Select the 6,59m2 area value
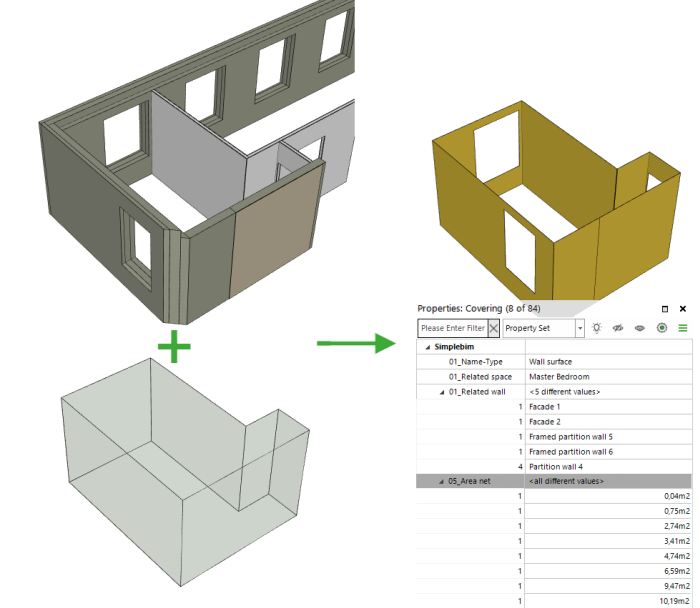Screen dimensions: 700x608 tap(677, 571)
